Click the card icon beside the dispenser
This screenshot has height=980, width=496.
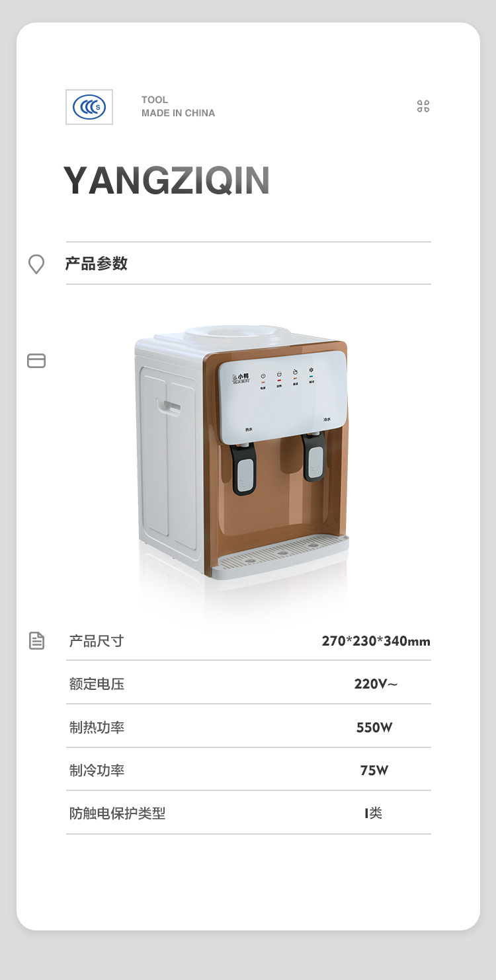[x=36, y=361]
